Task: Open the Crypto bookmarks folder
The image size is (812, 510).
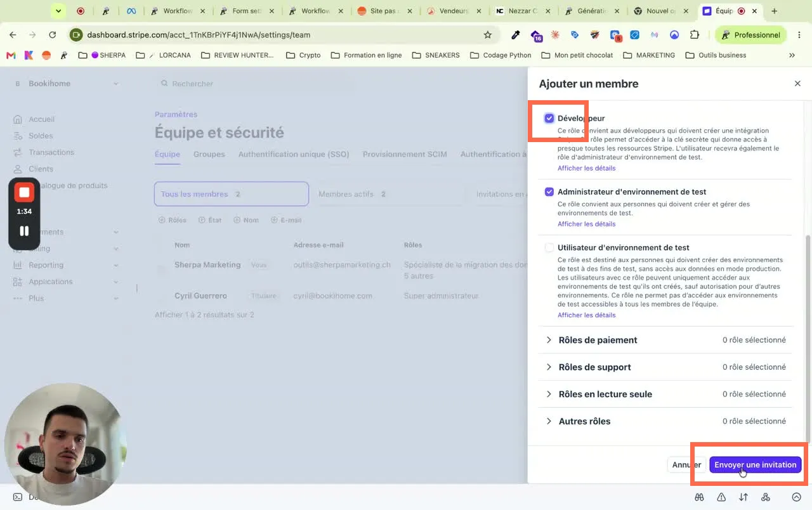Action: (303, 55)
